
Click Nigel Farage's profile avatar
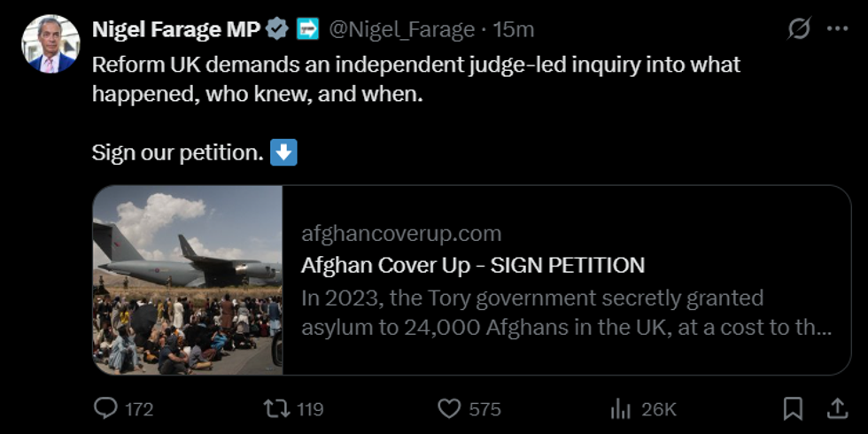click(50, 44)
